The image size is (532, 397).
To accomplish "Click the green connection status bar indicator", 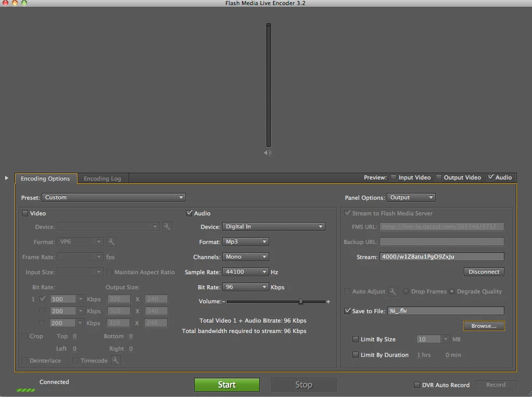I will (x=26, y=390).
